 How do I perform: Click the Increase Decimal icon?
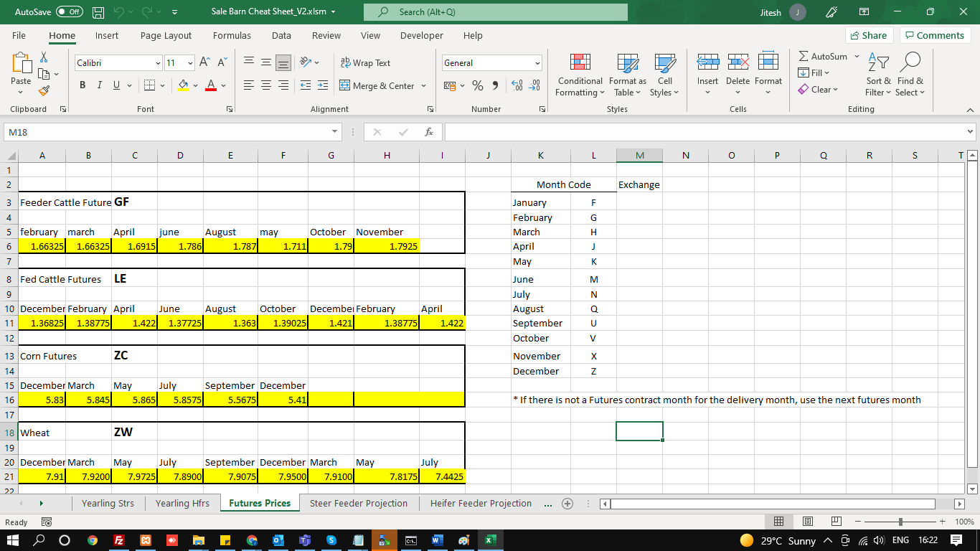(515, 86)
